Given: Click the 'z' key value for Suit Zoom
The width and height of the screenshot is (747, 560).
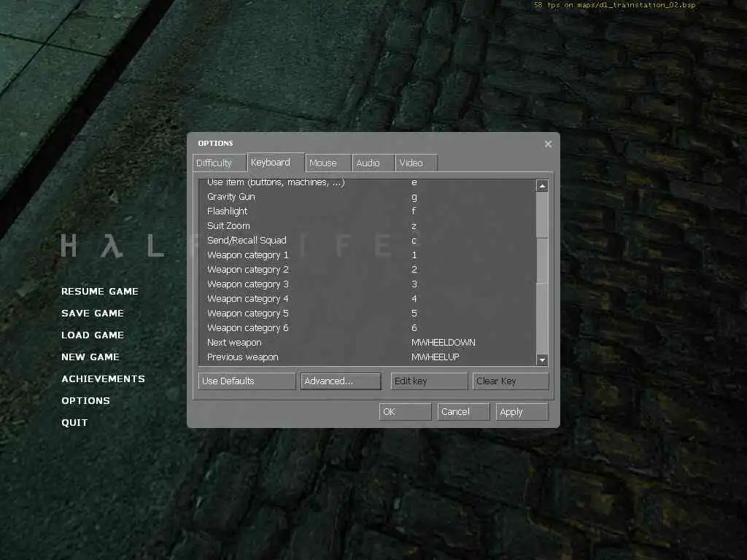Looking at the screenshot, I should (414, 226).
